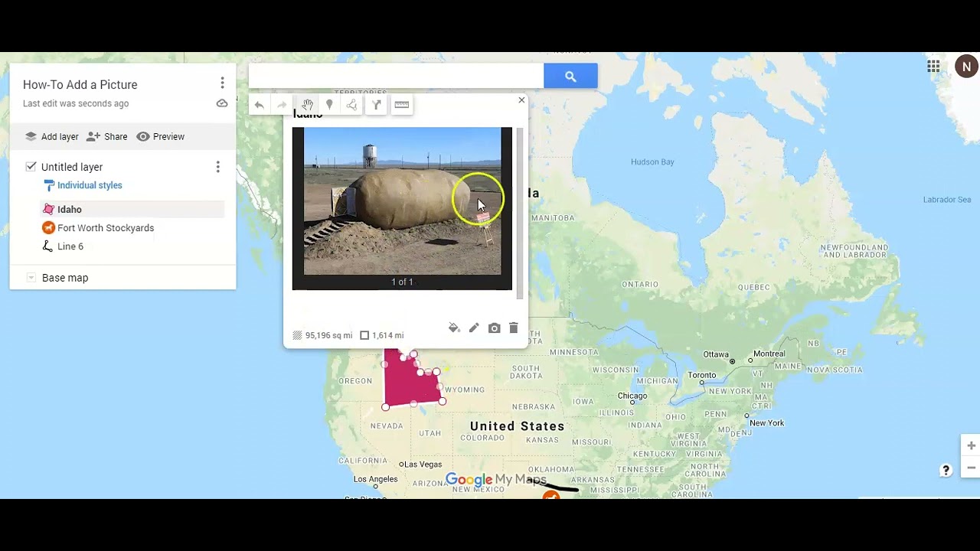Select the Add marker pin tool

coord(329,105)
